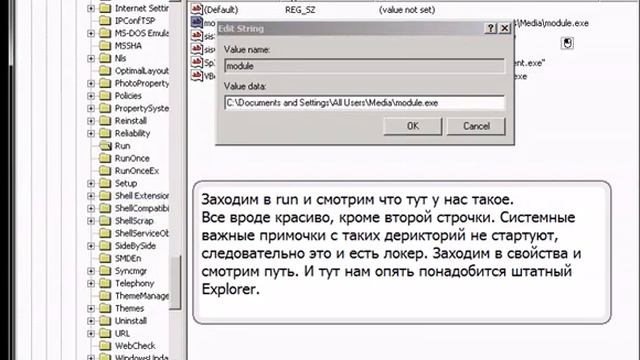Expand the Setup key

coord(91,183)
